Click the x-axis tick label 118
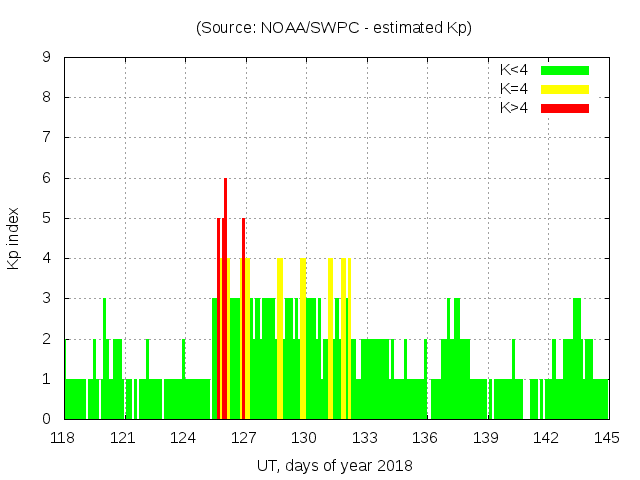 click(64, 438)
